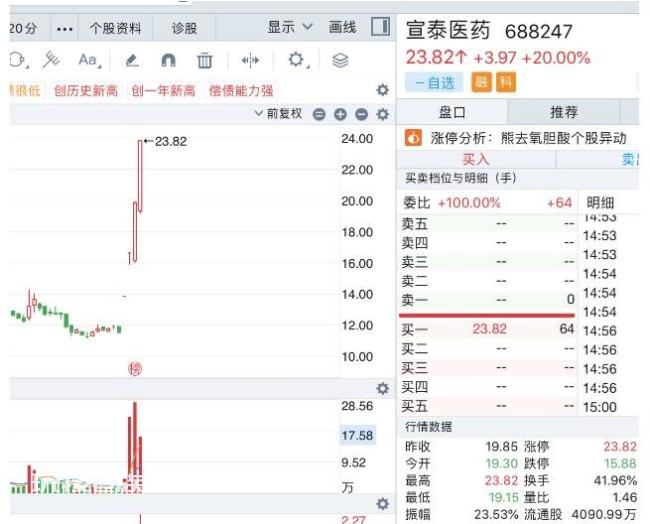
Task: Open the volume panel settings gear
Action: [382, 388]
